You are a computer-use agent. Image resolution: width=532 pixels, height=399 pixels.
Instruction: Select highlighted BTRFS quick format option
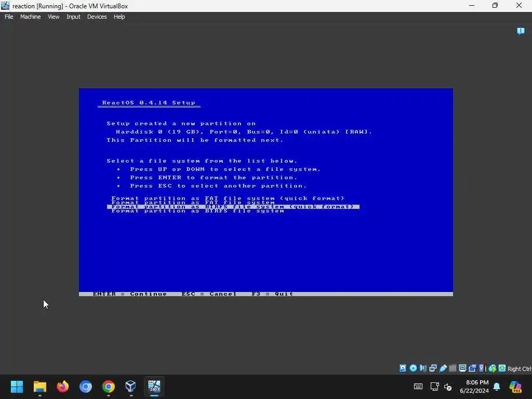point(233,207)
